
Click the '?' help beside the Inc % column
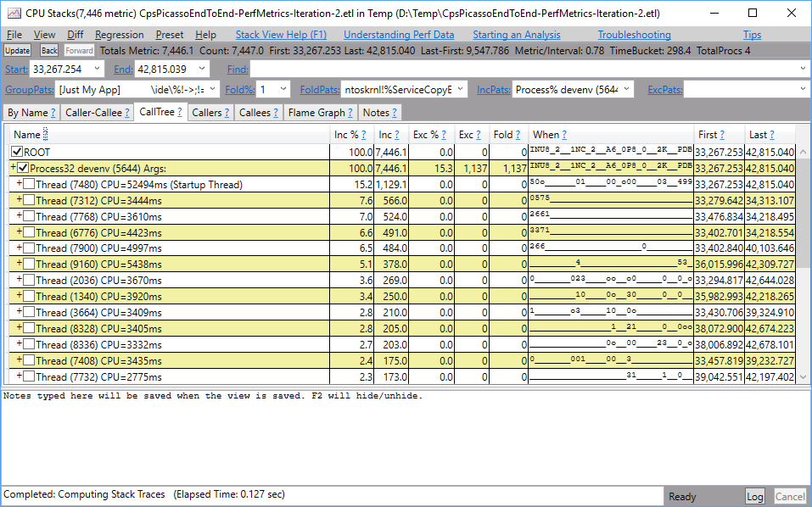364,135
